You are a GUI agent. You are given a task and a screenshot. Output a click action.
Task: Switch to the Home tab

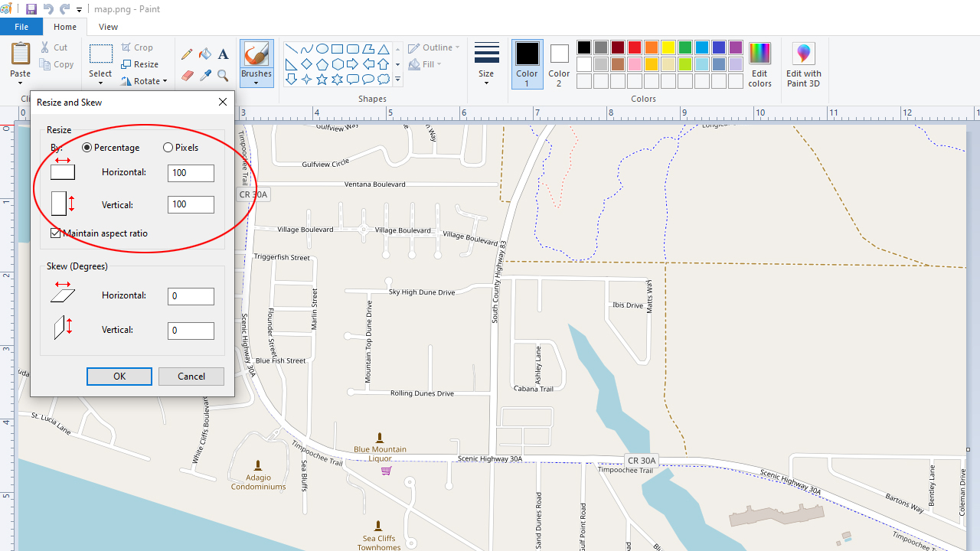(x=65, y=27)
